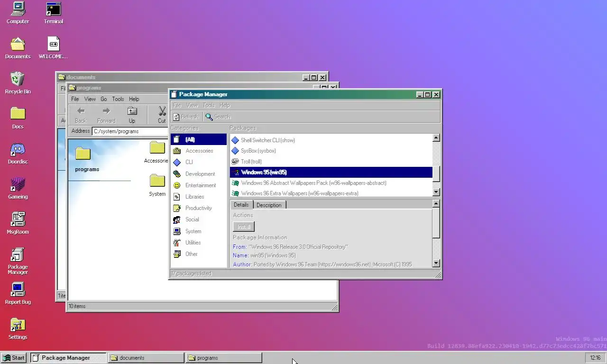Open Tools menu in programs window
Screen dimensions: 607x364
click(x=118, y=99)
